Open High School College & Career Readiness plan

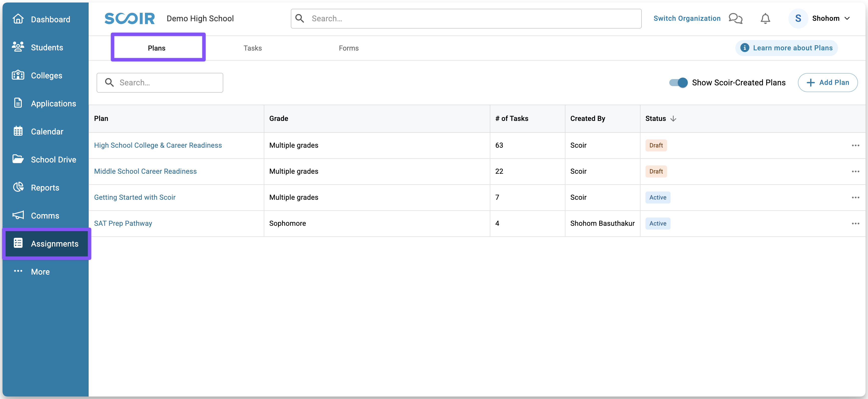point(158,145)
